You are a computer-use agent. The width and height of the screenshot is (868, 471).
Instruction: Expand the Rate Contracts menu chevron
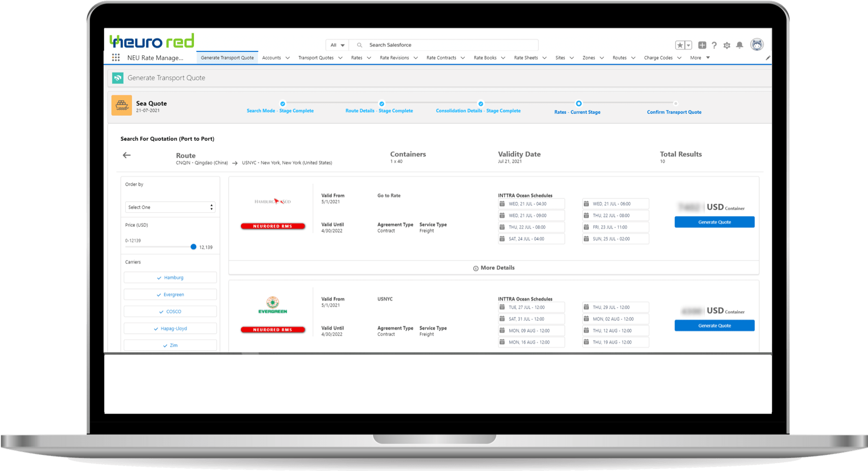(x=463, y=57)
